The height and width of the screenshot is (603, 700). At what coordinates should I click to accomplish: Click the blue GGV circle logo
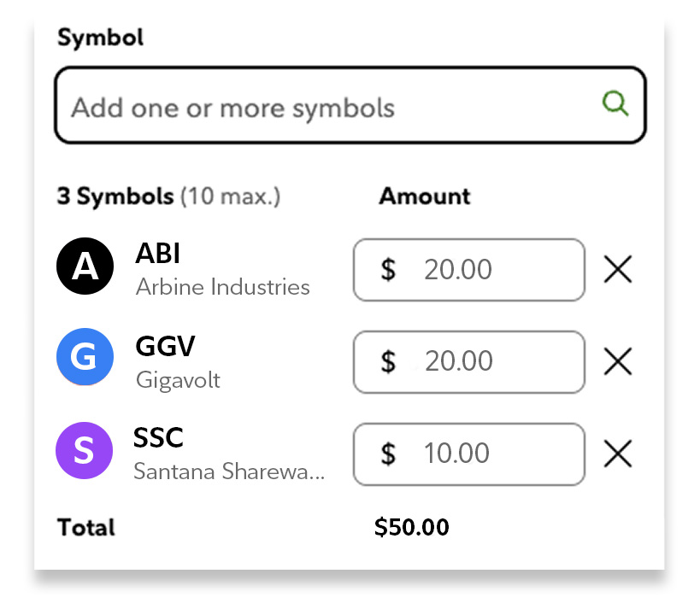85,357
